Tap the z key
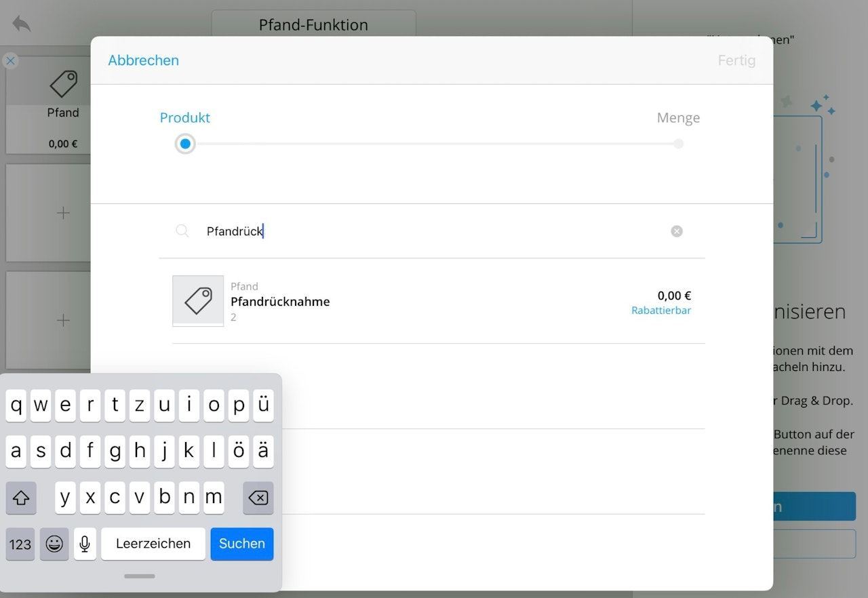 [x=140, y=405]
